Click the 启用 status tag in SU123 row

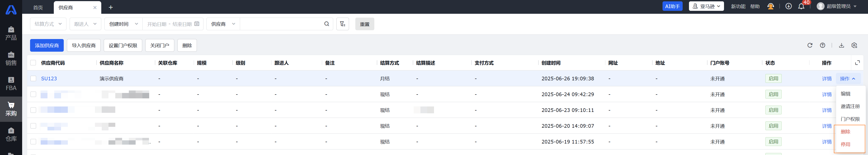[x=773, y=78]
